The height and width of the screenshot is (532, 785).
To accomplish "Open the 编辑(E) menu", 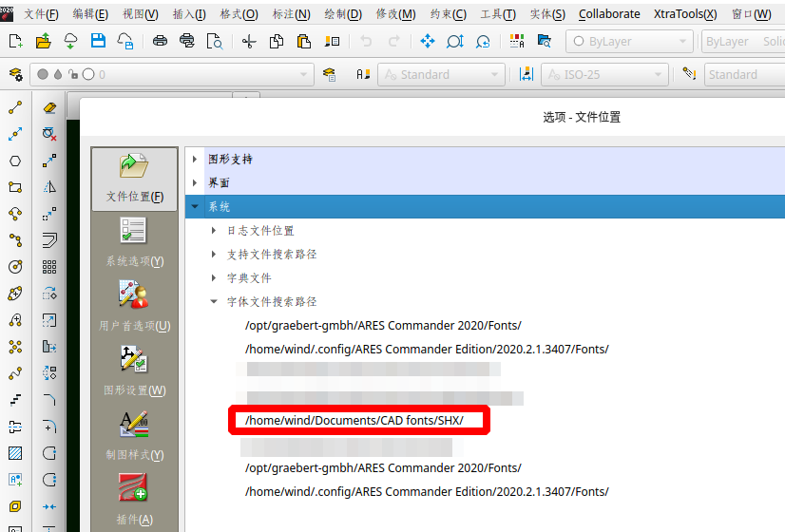I will 90,14.
